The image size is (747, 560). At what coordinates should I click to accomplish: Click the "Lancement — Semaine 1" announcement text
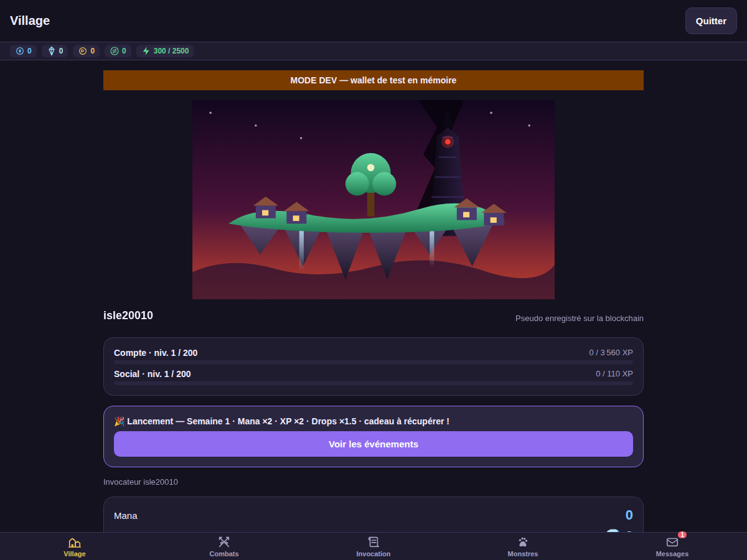pos(281,421)
